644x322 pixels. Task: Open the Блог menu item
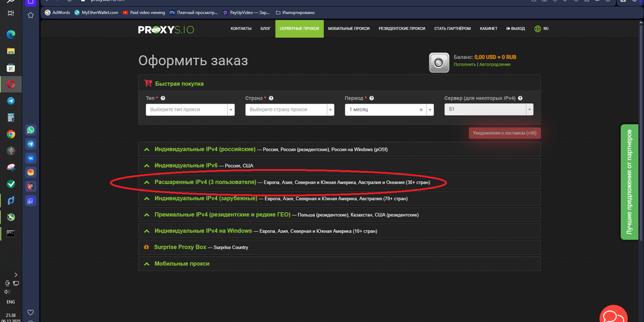[x=265, y=29]
